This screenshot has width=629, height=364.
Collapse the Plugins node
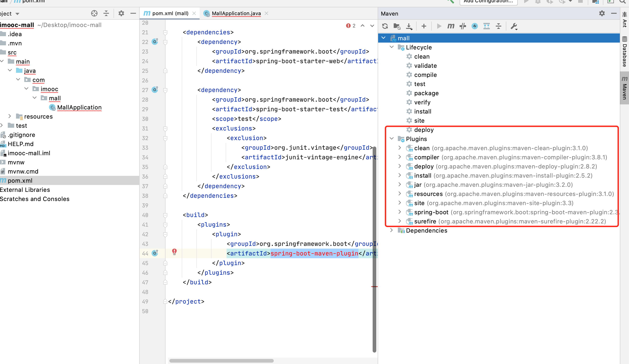(392, 139)
